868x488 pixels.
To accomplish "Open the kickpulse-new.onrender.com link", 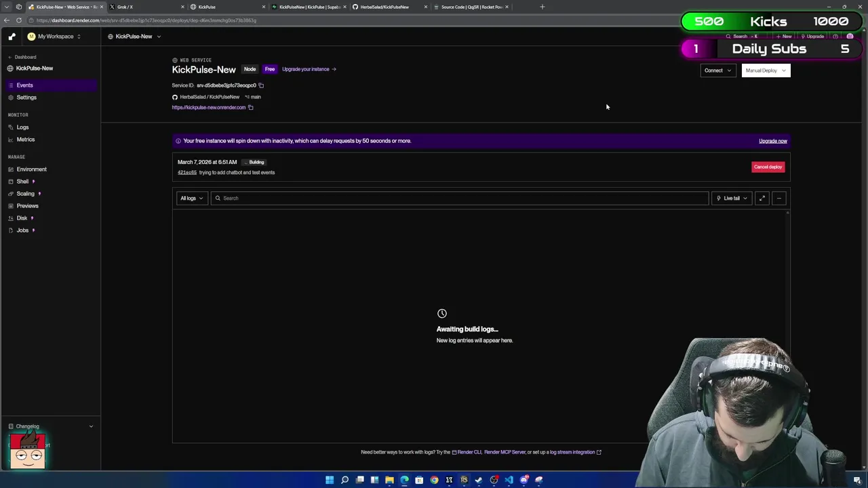I will click(x=209, y=107).
